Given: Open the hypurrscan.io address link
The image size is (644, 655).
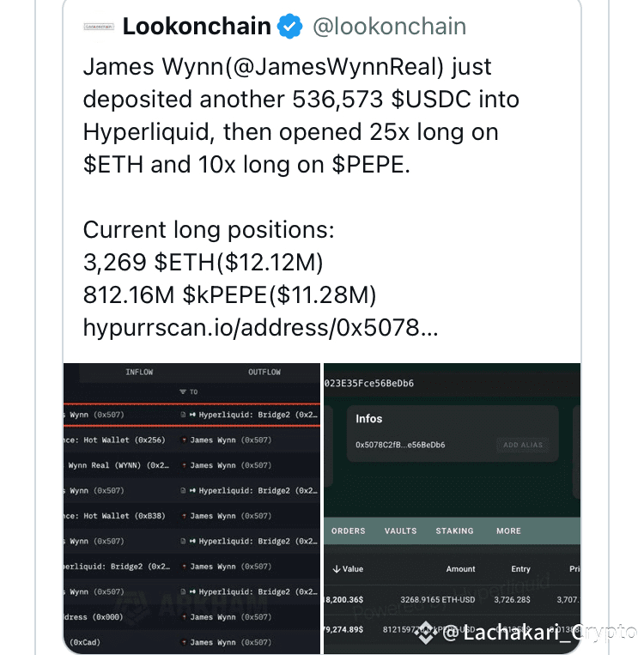Looking at the screenshot, I should pos(260,327).
